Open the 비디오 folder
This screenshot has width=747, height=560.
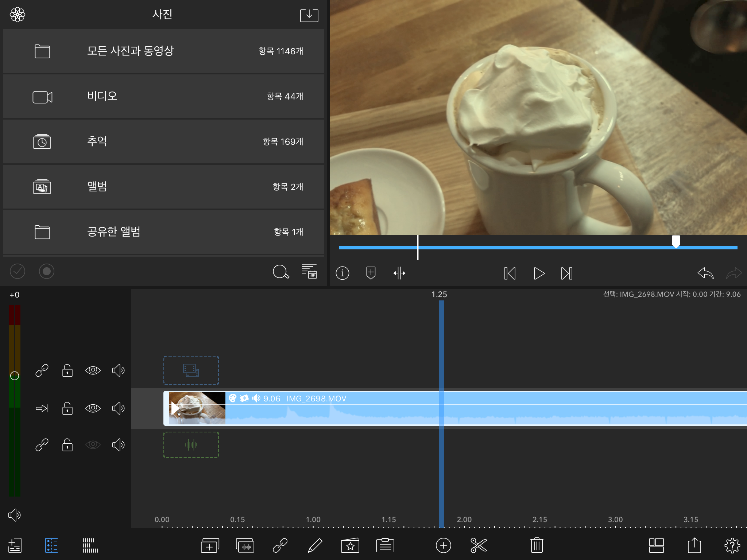point(163,96)
